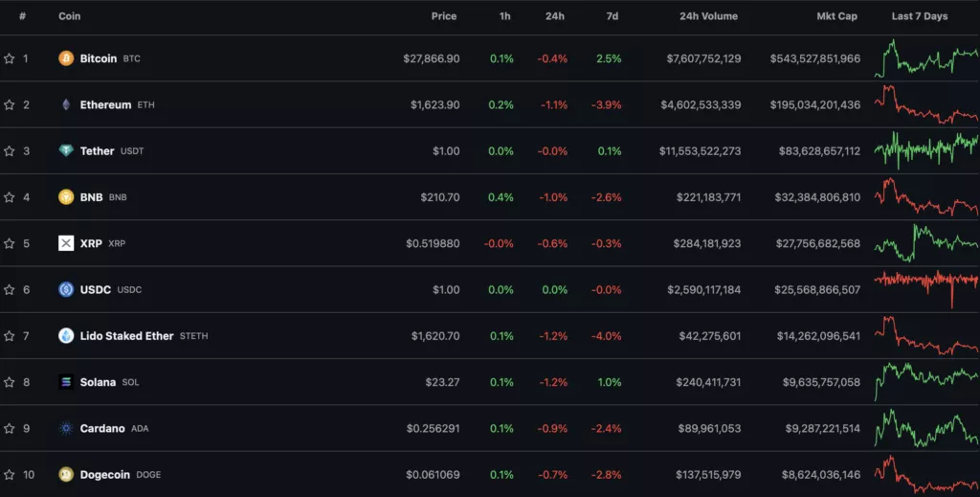Screen dimensions: 980x497
Task: Toggle favorite star for XRP
Action: [10, 243]
